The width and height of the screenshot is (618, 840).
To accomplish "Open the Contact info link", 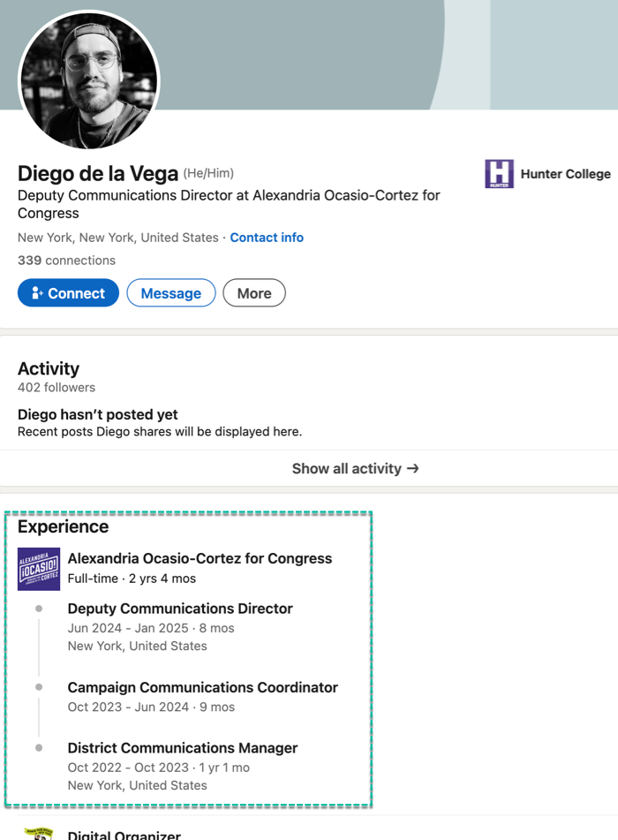I will point(267,238).
